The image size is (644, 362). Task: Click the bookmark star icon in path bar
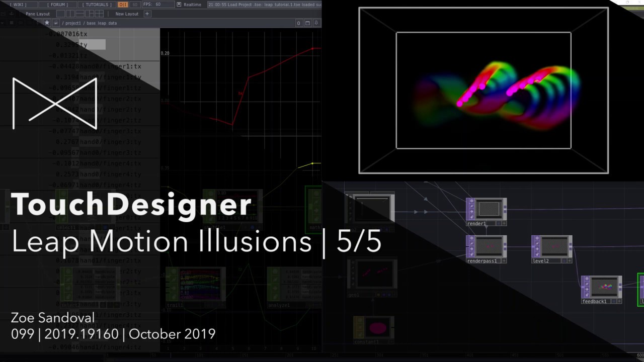[47, 23]
